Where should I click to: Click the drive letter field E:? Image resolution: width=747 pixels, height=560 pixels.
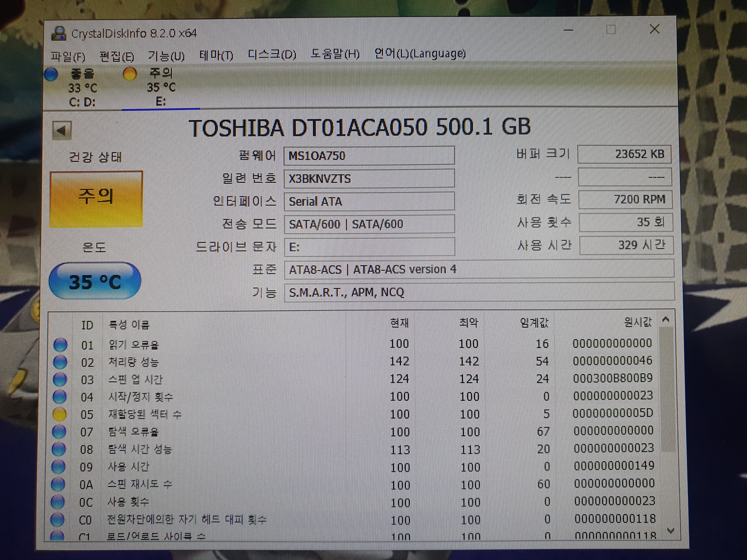tap(369, 247)
